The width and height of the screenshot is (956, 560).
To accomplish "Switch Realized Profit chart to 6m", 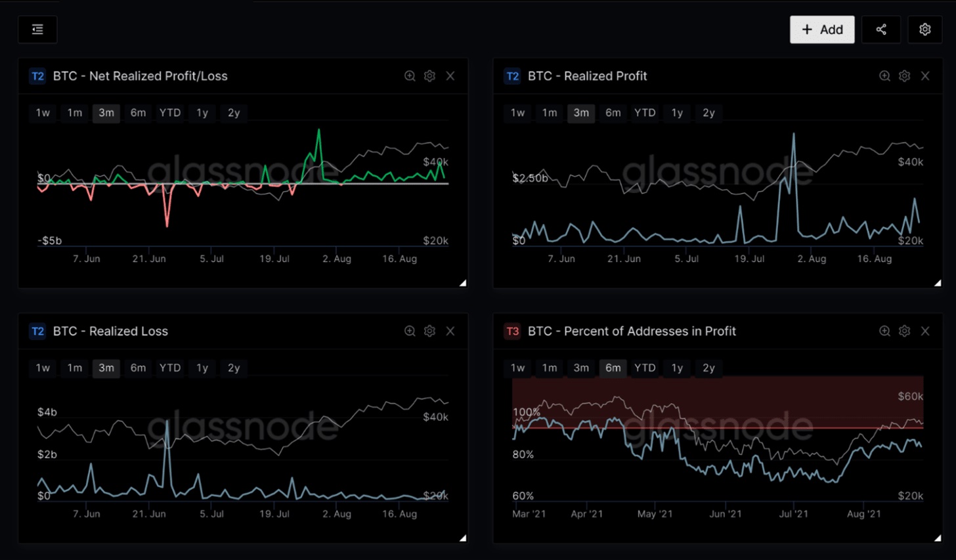I will 613,113.
